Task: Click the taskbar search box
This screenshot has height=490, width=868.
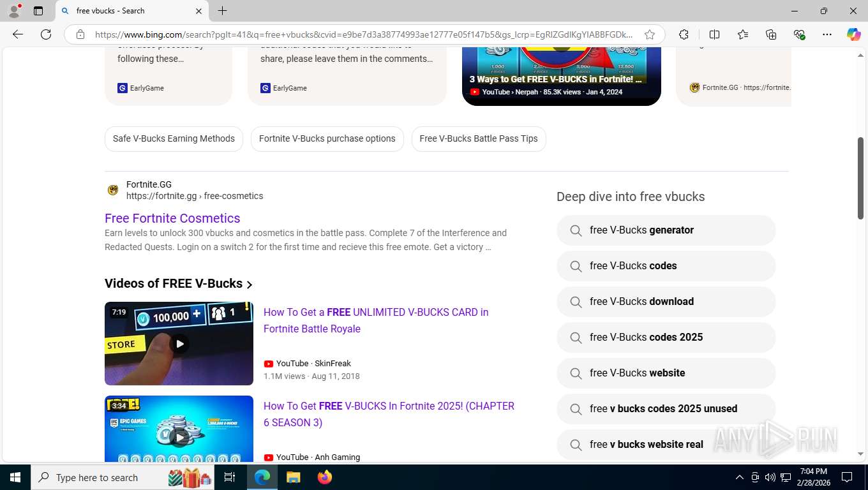Action: coord(123,477)
